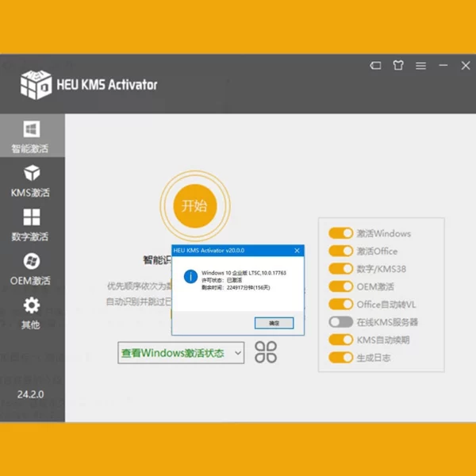Click the Windows 10 企业版 LTSC text line
The height and width of the screenshot is (476, 476).
[x=244, y=273]
